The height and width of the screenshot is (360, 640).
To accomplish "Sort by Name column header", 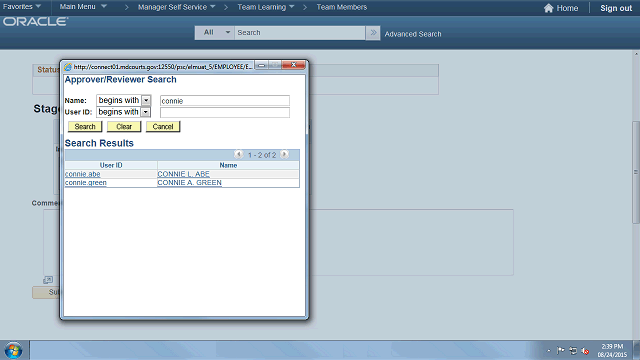I will (228, 165).
